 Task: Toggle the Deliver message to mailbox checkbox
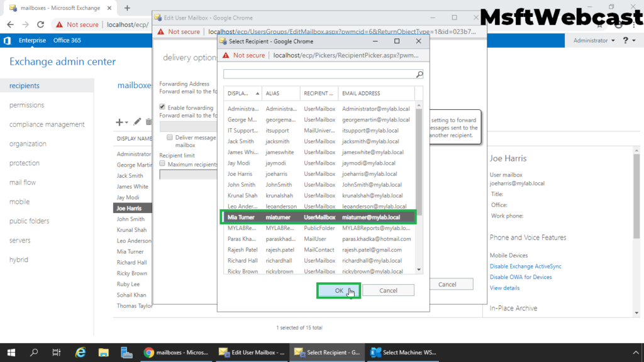coord(170,137)
